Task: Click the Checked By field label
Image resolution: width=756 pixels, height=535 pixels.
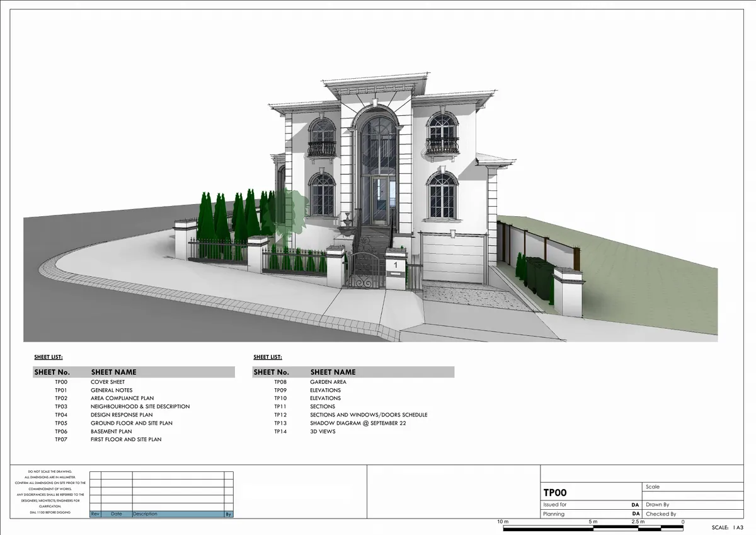Action: point(661,514)
